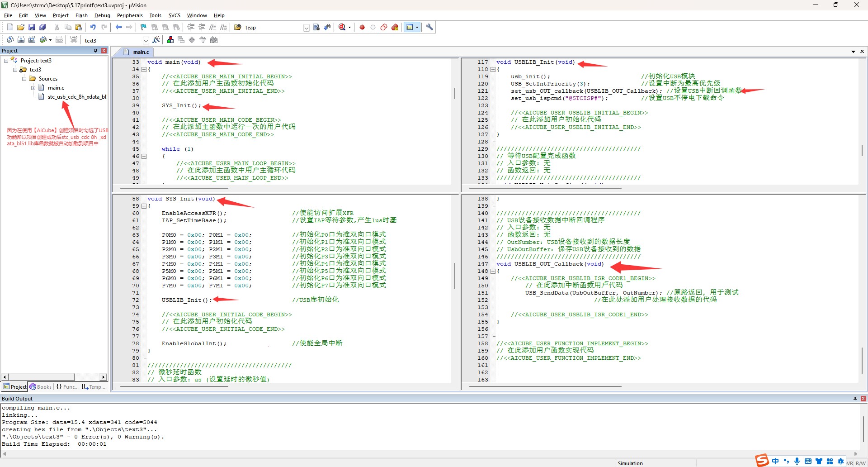The height and width of the screenshot is (467, 868).
Task: Open Find in Files icon beside teap box
Action: [238, 27]
